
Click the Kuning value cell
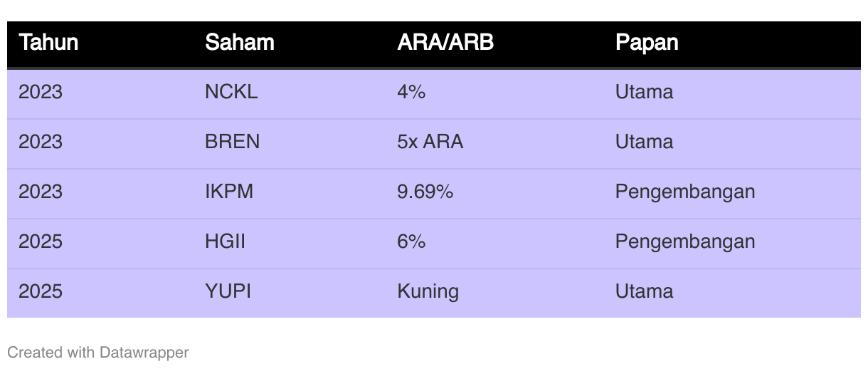coord(428,292)
